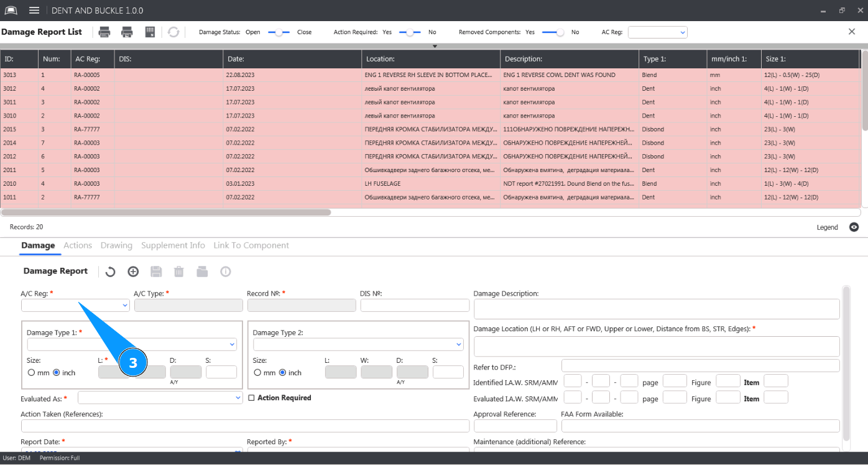868x466 pixels.
Task: Click the Damage Status Open/Close slider
Action: [x=279, y=32]
